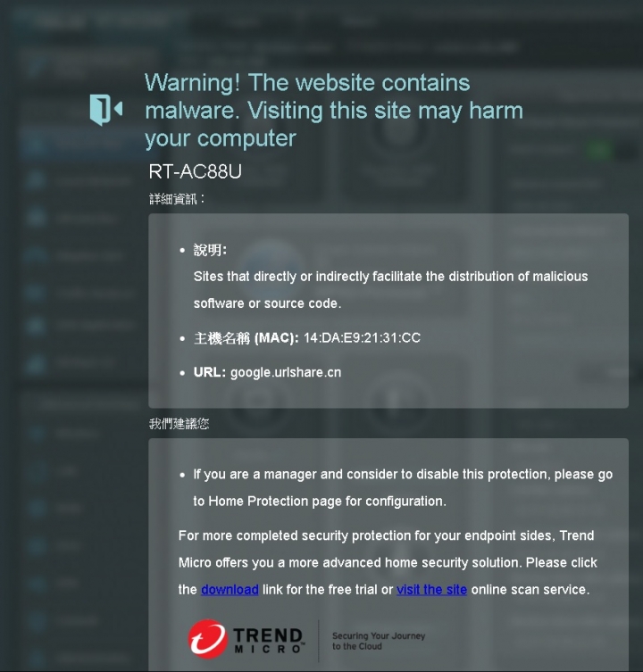643x672 pixels.
Task: Click the malicious software distribution description text
Action: (390, 290)
